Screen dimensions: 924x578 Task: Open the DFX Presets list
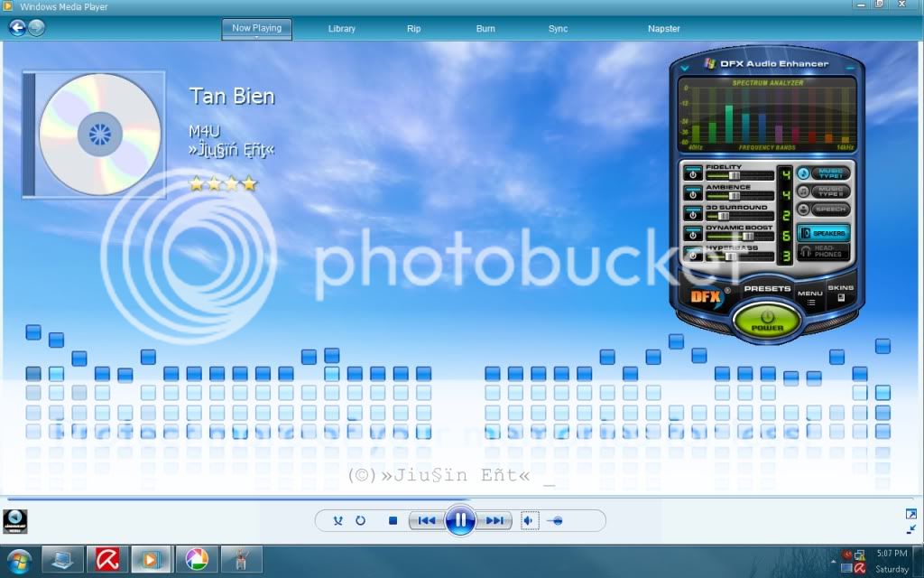(x=767, y=289)
